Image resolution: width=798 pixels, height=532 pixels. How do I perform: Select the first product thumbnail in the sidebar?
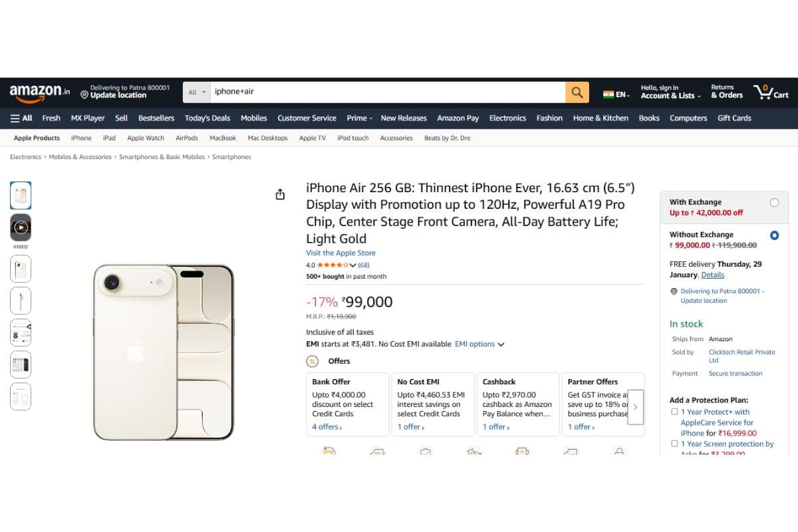[x=20, y=195]
